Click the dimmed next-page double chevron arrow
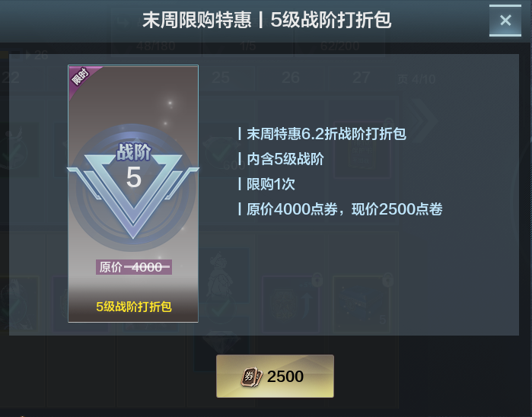This screenshot has width=532, height=417. 422,120
